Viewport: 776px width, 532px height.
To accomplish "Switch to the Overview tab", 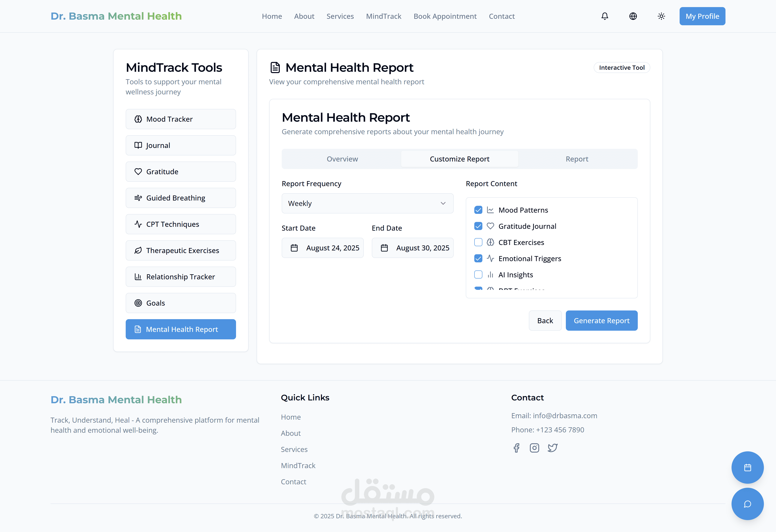I will (x=342, y=159).
